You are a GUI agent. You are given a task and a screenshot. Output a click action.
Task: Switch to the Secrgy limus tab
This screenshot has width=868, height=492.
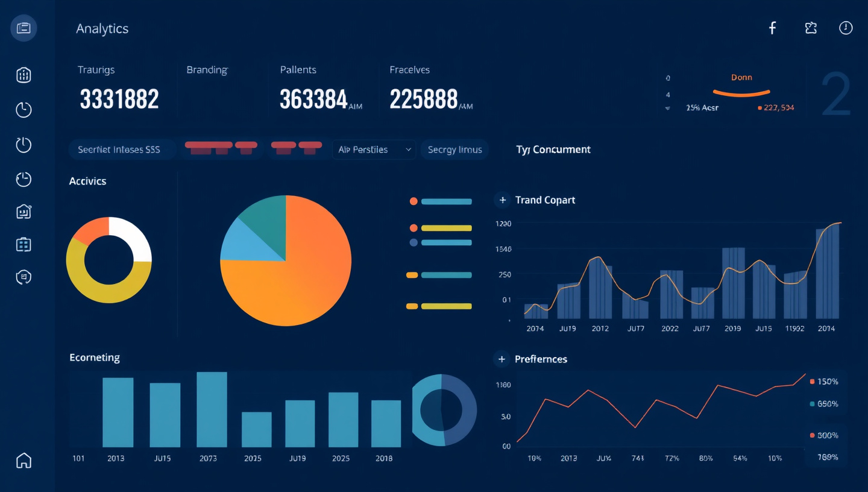click(454, 150)
